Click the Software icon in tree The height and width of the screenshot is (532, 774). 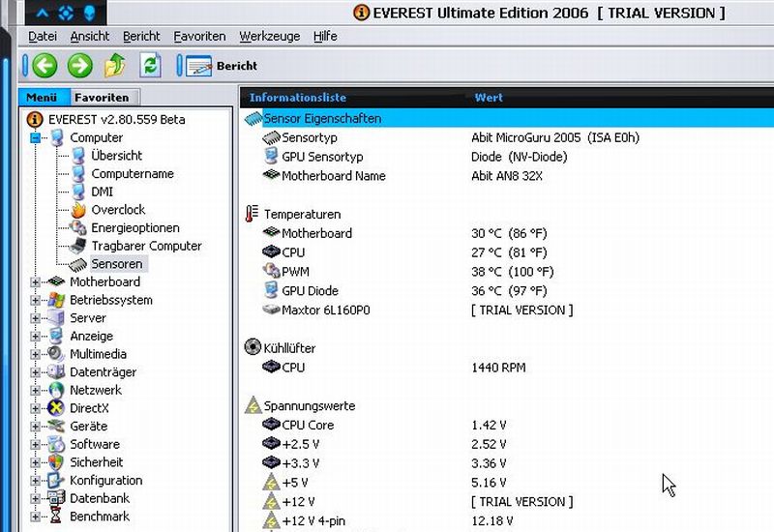pyautogui.click(x=56, y=444)
